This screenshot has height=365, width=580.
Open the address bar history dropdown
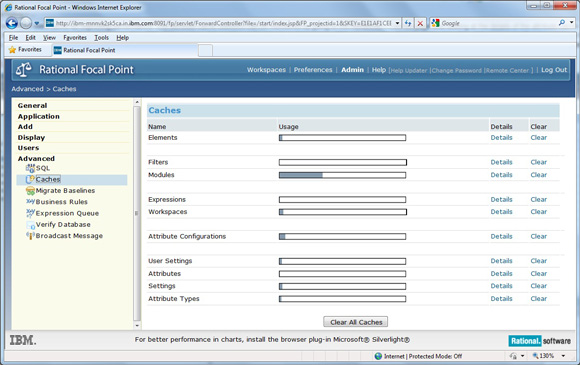(397, 23)
